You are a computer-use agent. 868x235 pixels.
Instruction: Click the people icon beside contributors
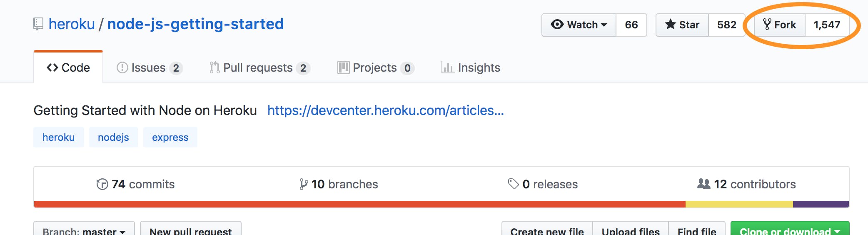pos(704,184)
